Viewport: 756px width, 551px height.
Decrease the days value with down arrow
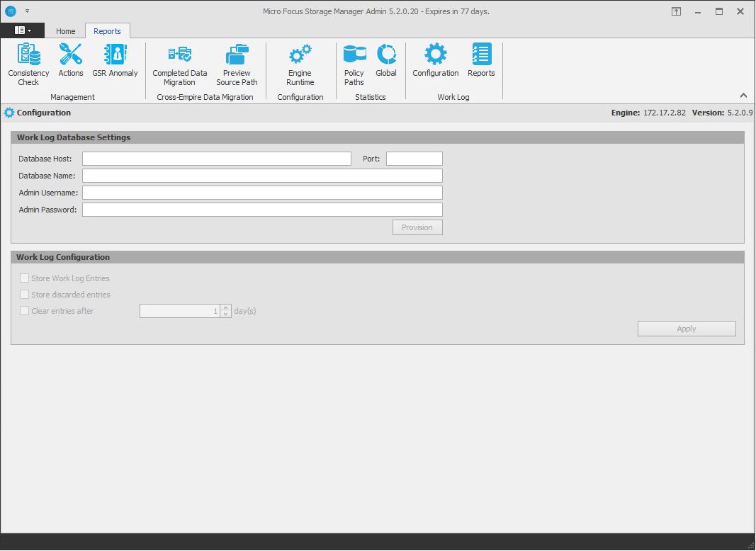225,314
